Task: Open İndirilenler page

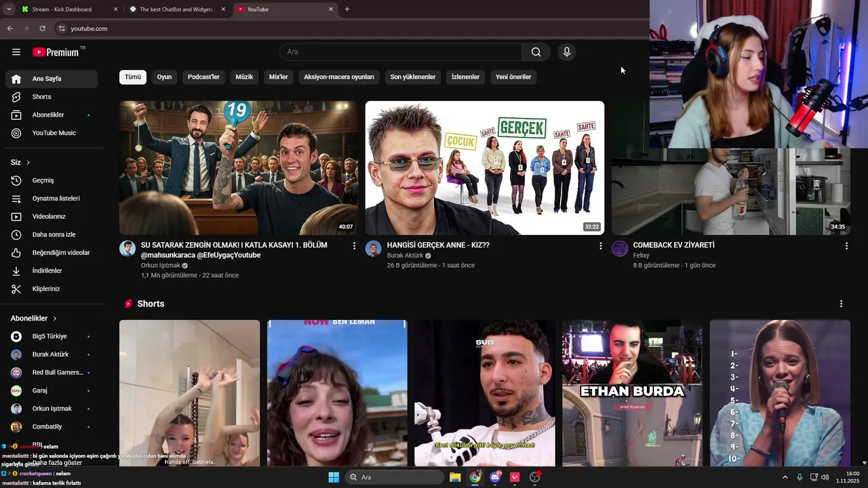Action: pos(52,270)
